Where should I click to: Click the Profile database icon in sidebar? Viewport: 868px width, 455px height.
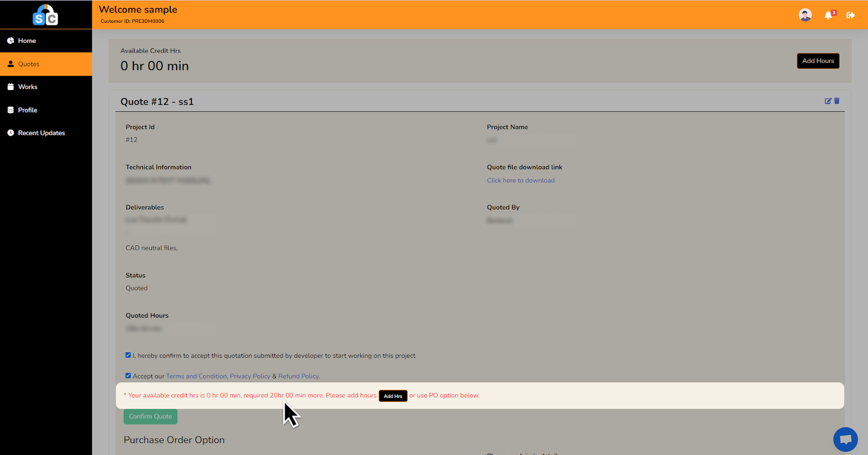pyautogui.click(x=10, y=110)
